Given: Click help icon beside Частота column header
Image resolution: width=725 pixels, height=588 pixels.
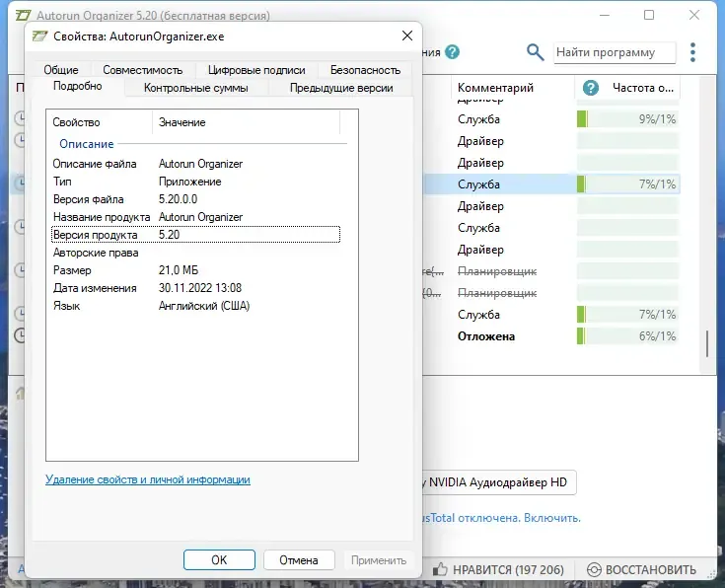Looking at the screenshot, I should coord(591,88).
